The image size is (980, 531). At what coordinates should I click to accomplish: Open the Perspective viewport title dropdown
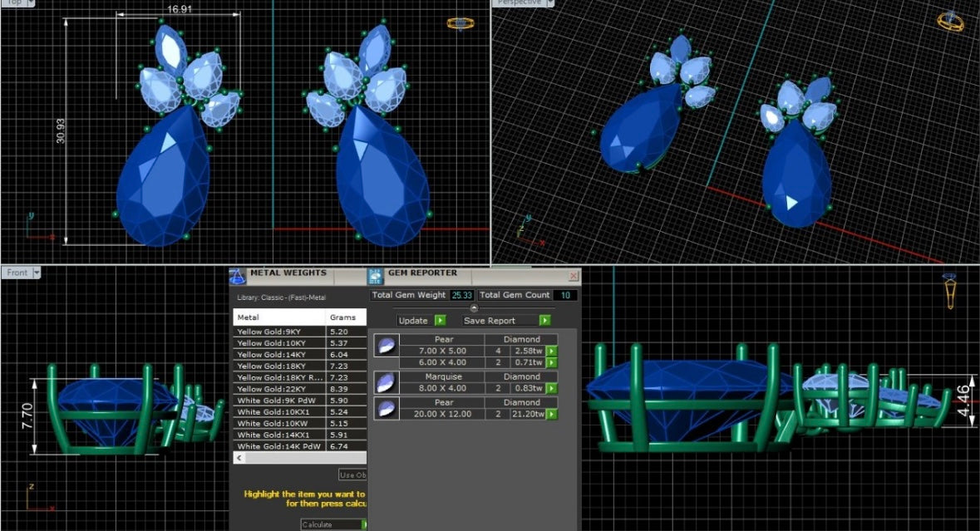tap(547, 2)
